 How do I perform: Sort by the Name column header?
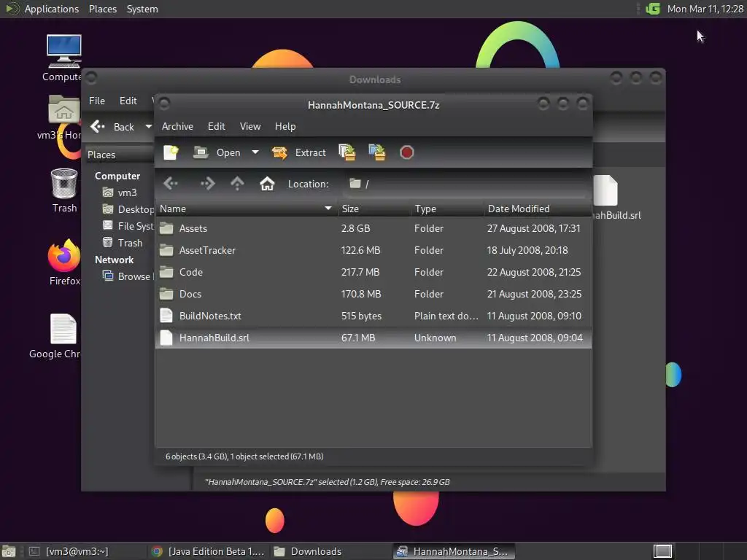247,209
